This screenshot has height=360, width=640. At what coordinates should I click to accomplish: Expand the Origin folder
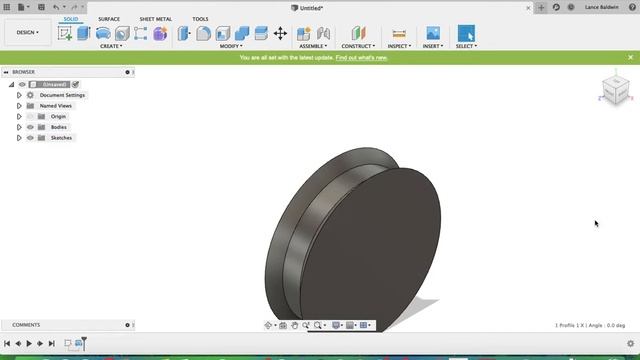coord(19,116)
